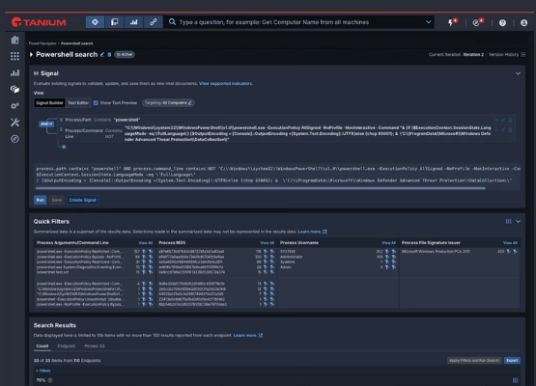Include filter for Microsoft Windows Production PCA issuer
The height and width of the screenshot is (386, 536).
pyautogui.click(x=509, y=251)
